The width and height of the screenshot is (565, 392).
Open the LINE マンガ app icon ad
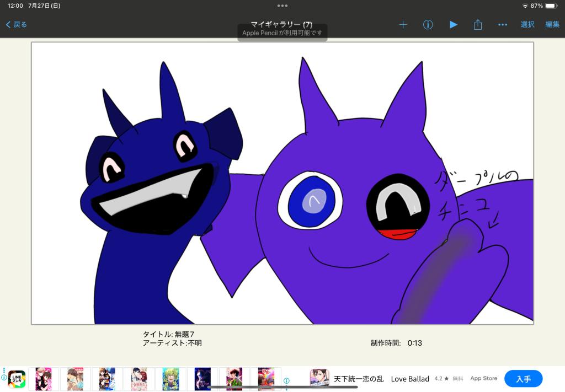coord(17,379)
